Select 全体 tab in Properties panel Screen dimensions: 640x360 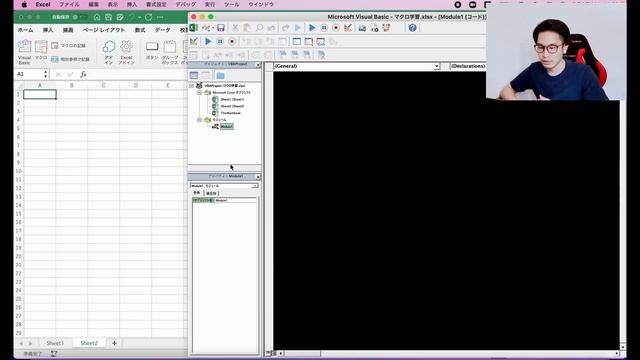(197, 193)
